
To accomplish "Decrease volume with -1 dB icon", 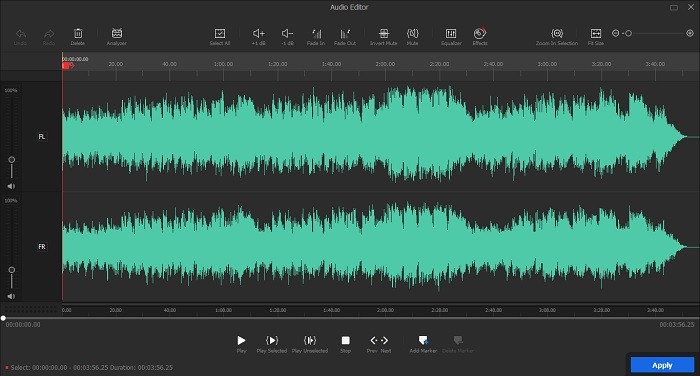I will [287, 33].
